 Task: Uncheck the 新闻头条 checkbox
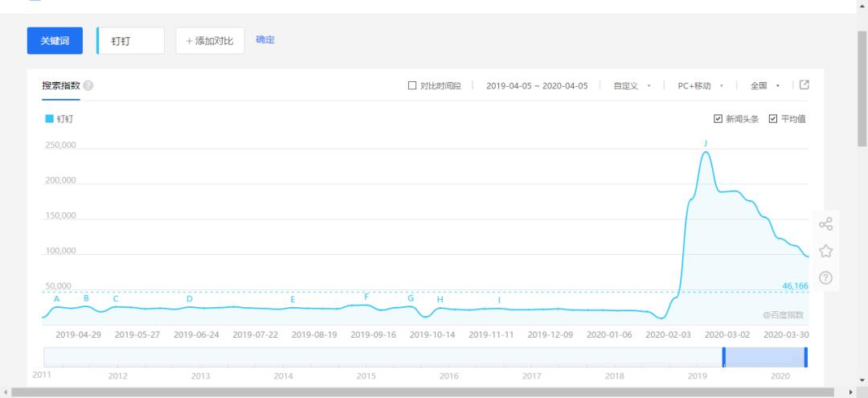pyautogui.click(x=718, y=118)
